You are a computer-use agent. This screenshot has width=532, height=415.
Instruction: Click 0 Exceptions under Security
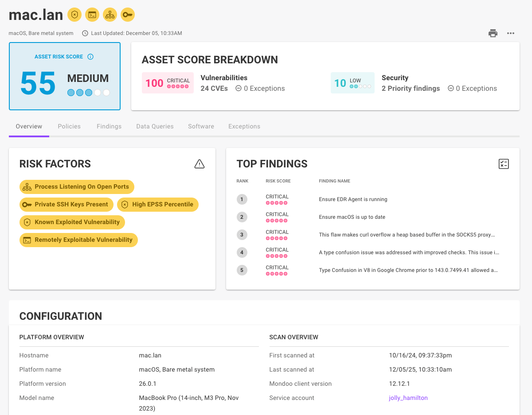click(x=476, y=88)
